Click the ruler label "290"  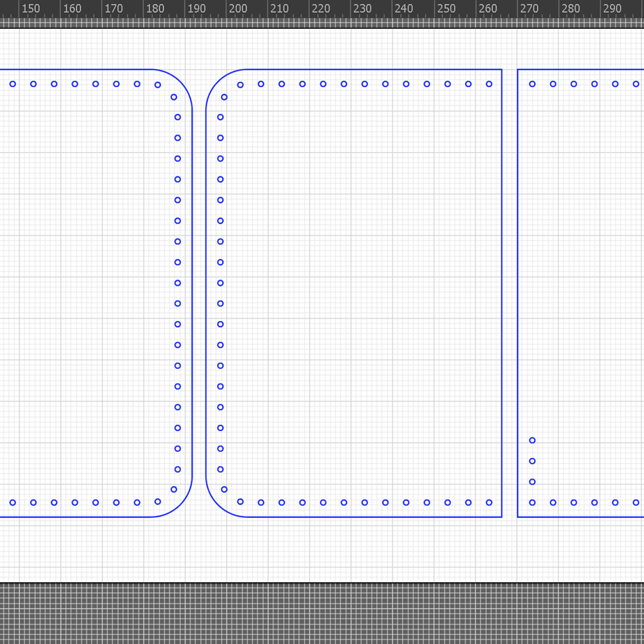612,8
